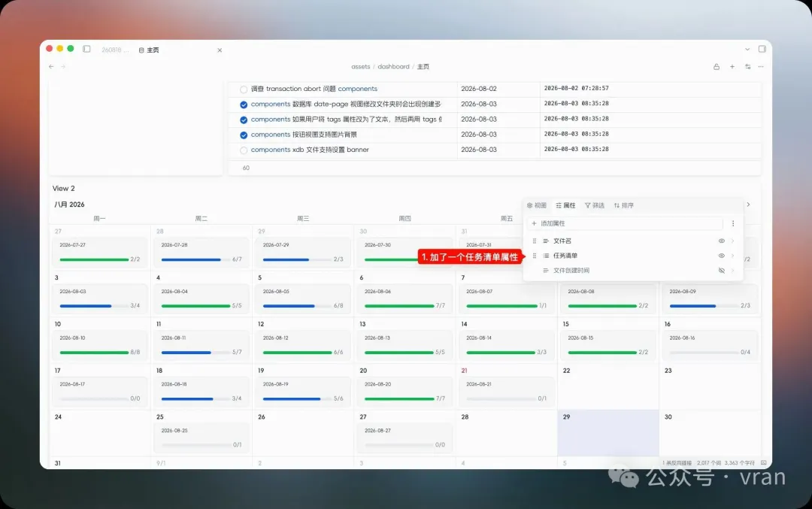
Task: Check the xdb 文件支持设置 banner task
Action: point(244,150)
